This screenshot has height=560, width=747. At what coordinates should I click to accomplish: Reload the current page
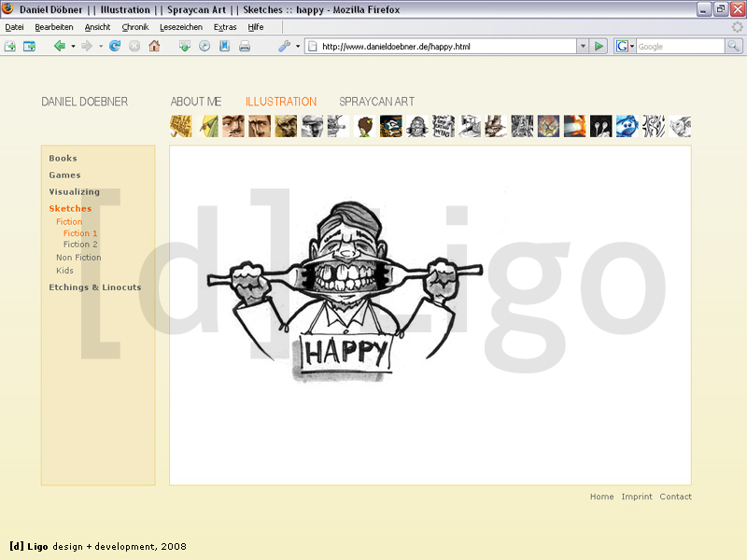click(x=115, y=46)
